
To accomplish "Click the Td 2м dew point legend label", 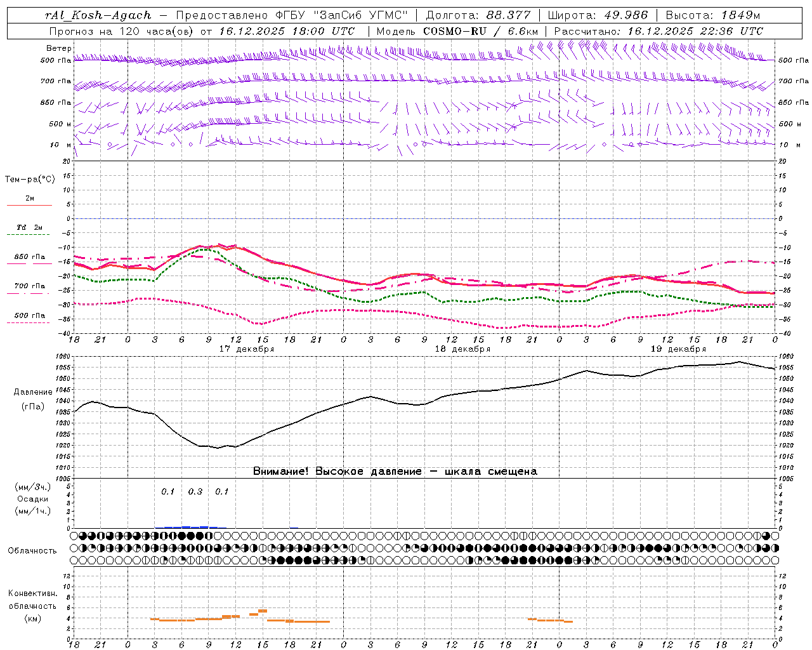I will pyautogui.click(x=29, y=227).
